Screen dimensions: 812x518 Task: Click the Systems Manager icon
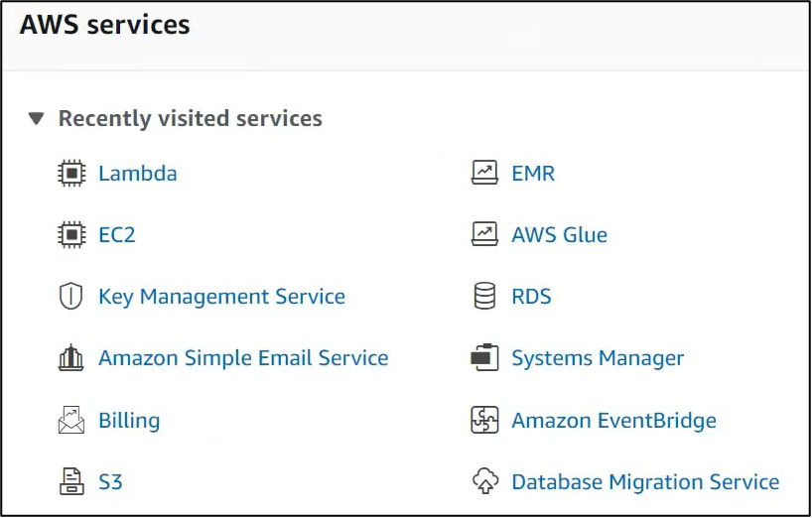point(484,358)
